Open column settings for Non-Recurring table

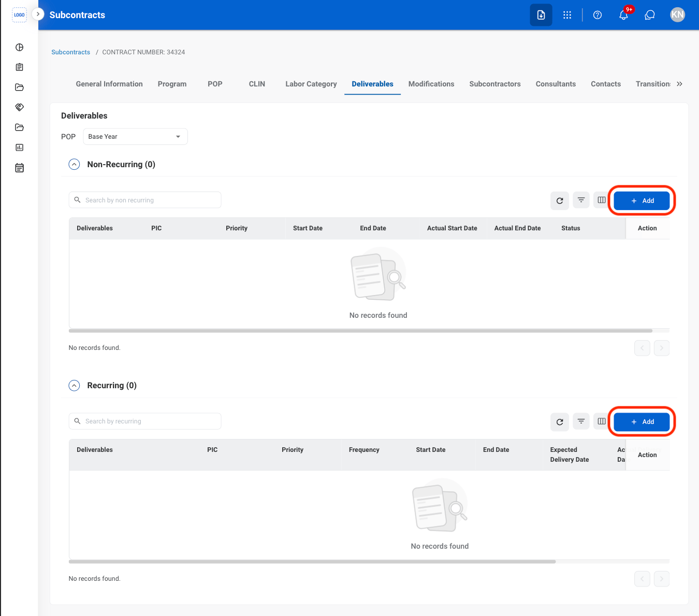click(602, 200)
